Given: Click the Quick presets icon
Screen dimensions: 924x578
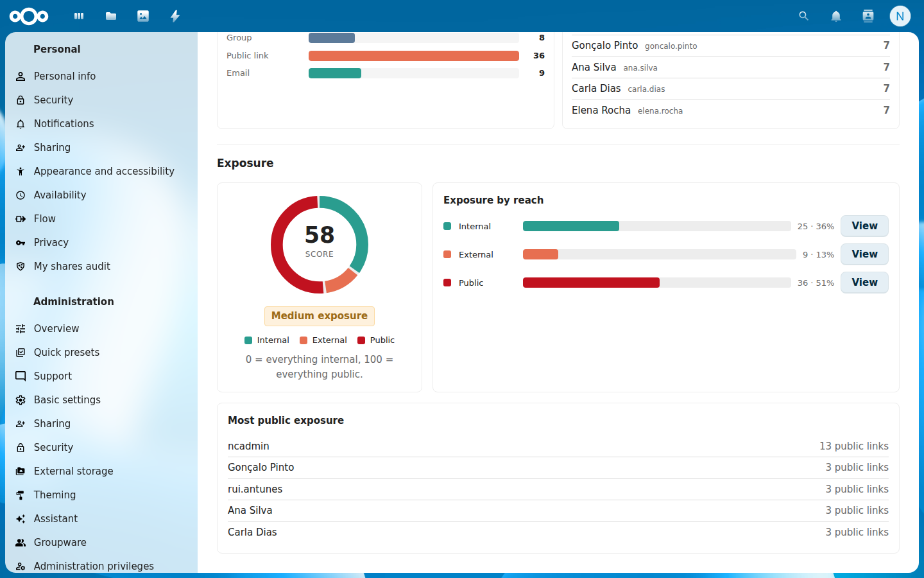Looking at the screenshot, I should tap(21, 353).
